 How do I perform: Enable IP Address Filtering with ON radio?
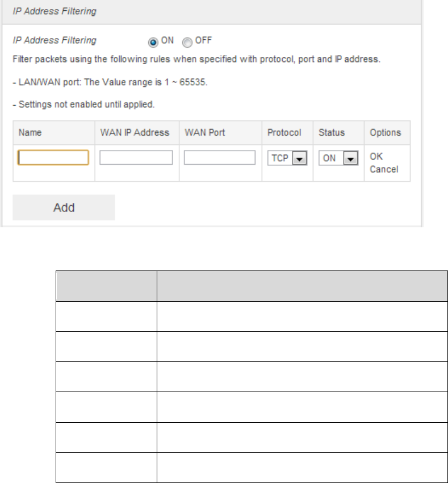(152, 41)
